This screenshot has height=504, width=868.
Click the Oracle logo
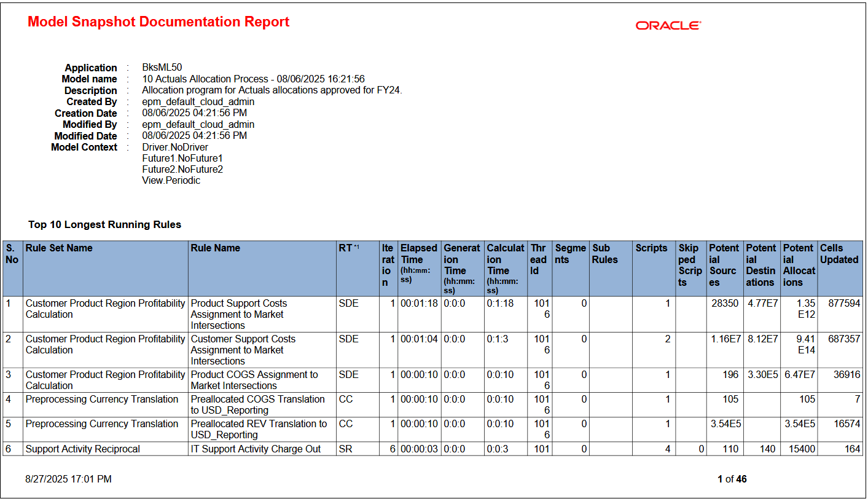click(x=668, y=25)
